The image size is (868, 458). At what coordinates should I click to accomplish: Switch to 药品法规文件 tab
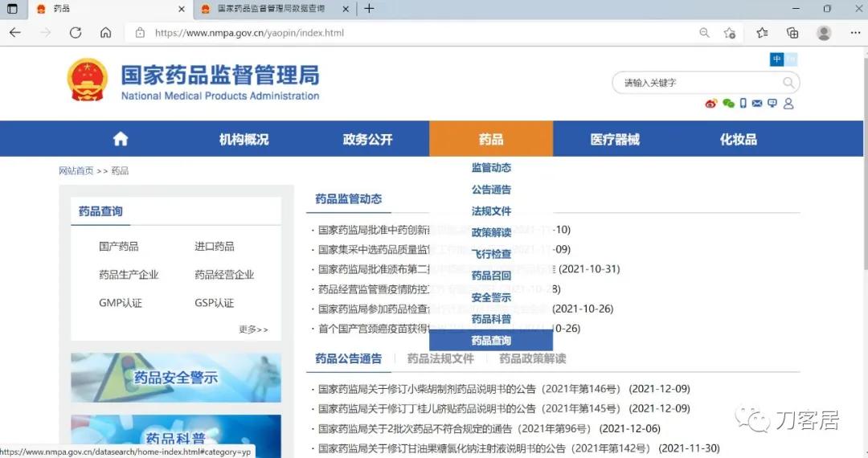coord(440,358)
